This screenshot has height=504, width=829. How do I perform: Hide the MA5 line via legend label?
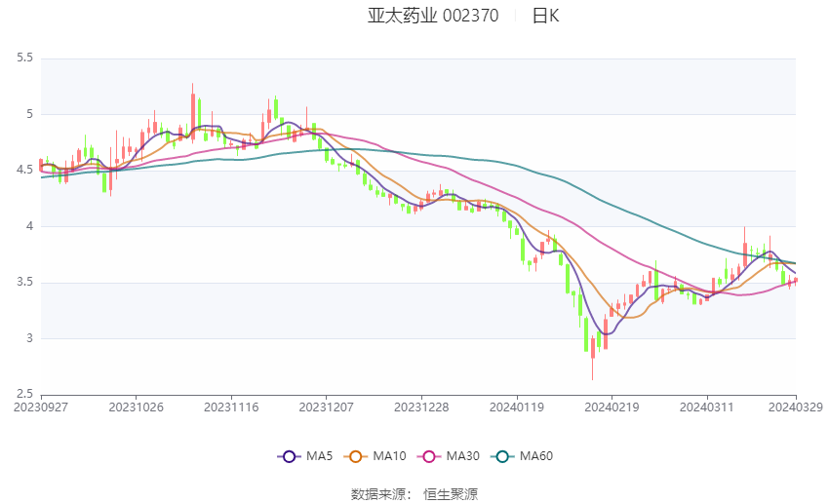point(319,456)
